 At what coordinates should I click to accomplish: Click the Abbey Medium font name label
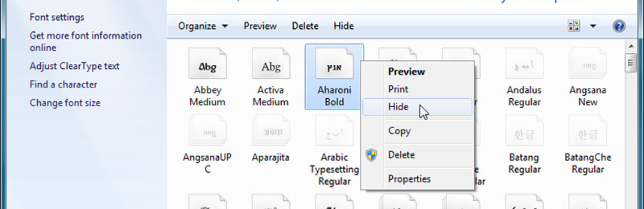207,96
